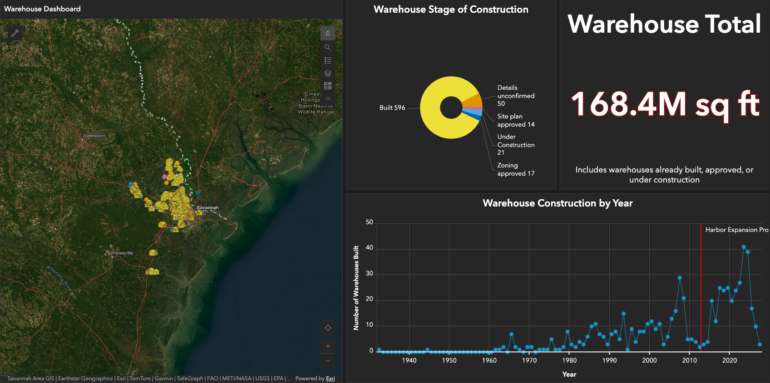Select the 2008 spike data point near 29
This screenshot has width=770, height=383.
click(680, 277)
